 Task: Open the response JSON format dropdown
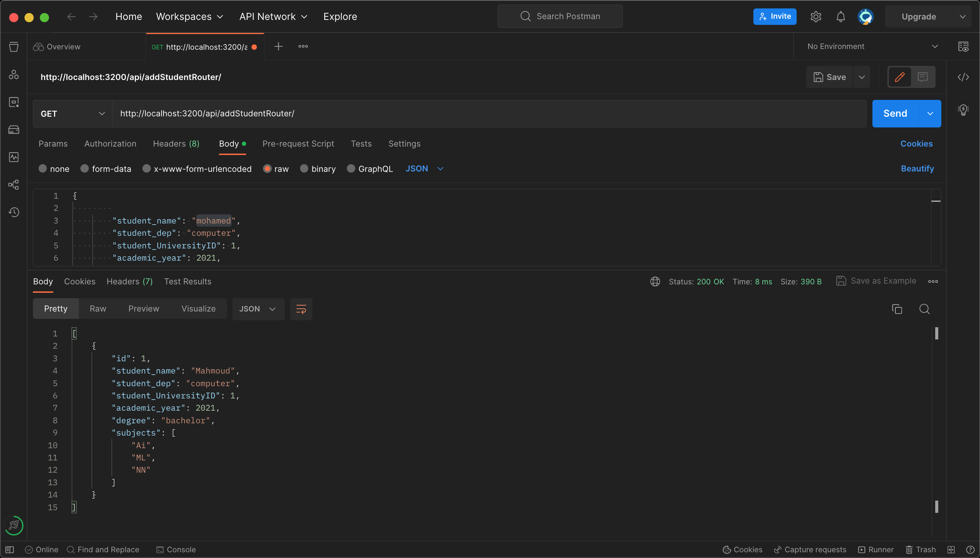click(x=258, y=309)
